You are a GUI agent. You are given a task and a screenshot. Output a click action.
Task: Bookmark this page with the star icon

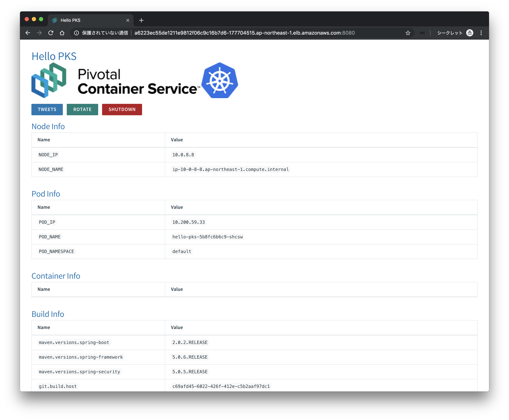tap(408, 33)
